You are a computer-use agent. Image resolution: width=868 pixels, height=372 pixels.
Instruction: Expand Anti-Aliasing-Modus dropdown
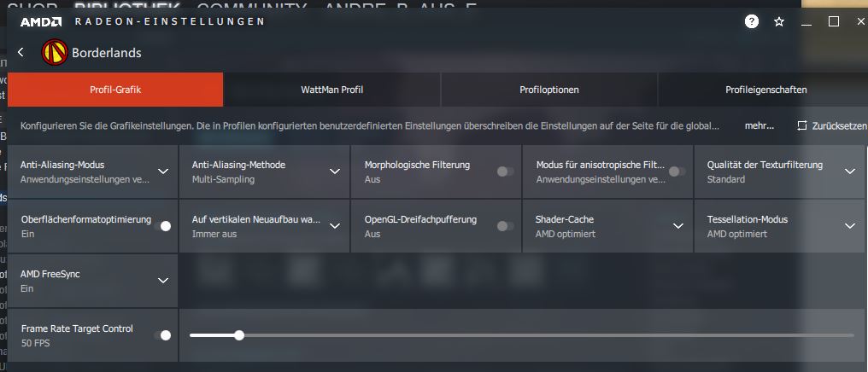pyautogui.click(x=162, y=171)
